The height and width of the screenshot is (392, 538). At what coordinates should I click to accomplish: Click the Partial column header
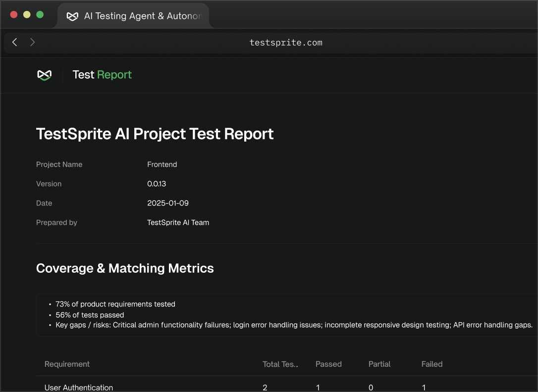tap(379, 364)
